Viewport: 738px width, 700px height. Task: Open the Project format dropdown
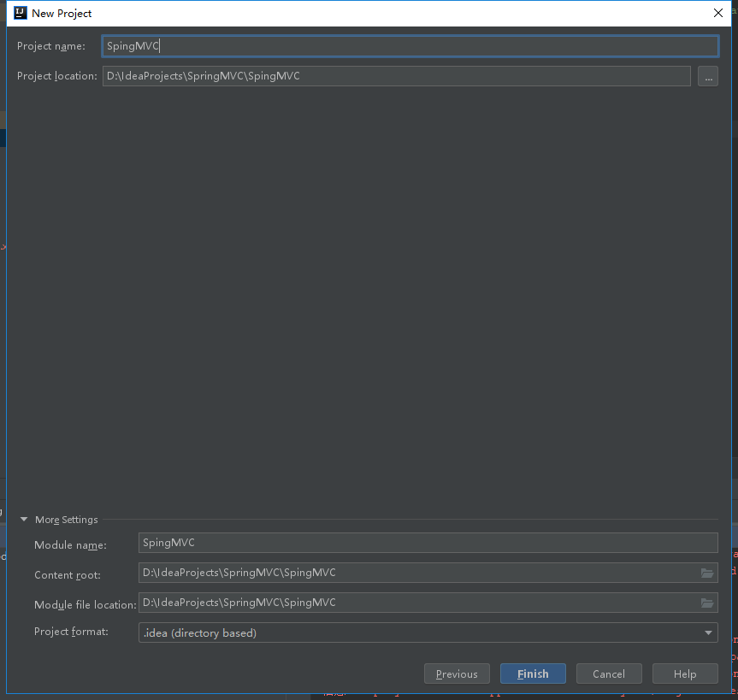pyautogui.click(x=428, y=632)
